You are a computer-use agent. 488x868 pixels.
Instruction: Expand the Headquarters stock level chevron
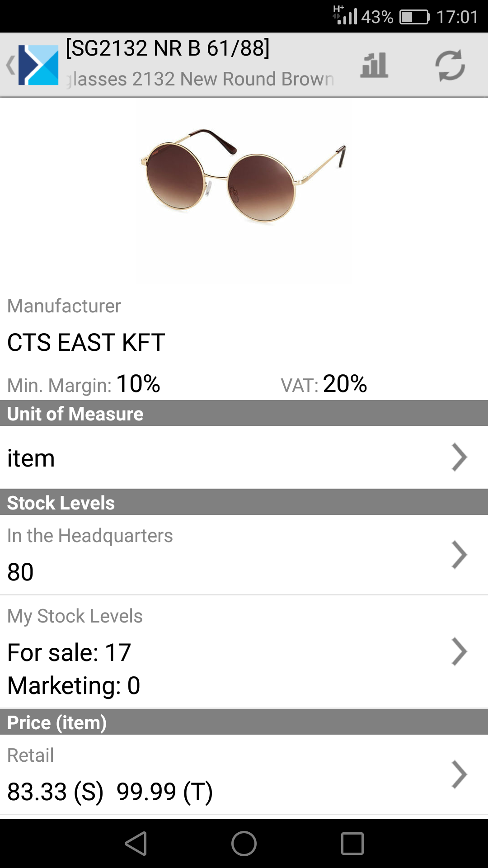pos(459,554)
